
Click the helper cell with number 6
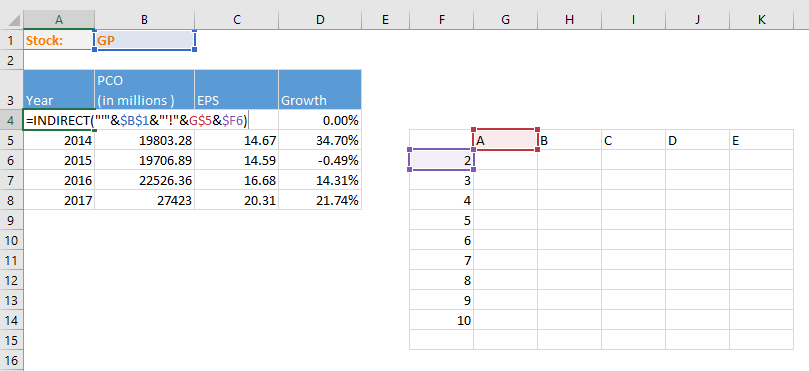click(441, 240)
